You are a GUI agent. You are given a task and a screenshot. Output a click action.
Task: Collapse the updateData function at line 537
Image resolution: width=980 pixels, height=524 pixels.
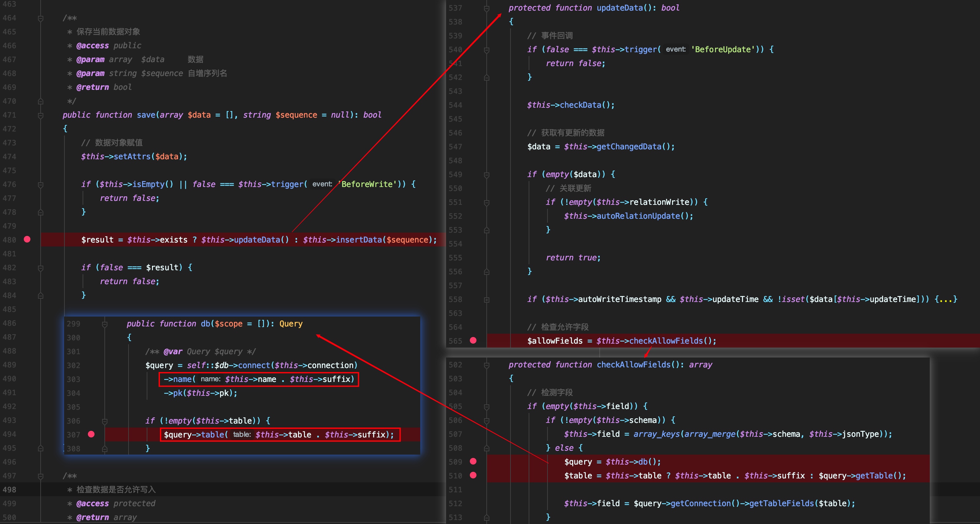(x=487, y=8)
